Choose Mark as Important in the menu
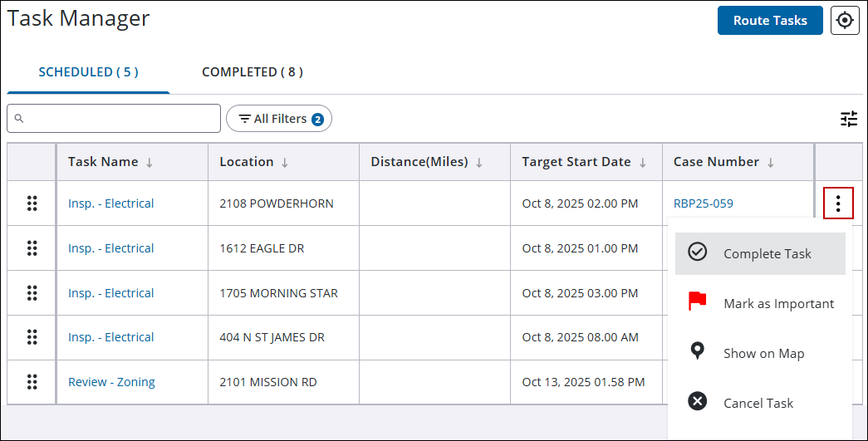Screen dimensions: 868x441 760,303
